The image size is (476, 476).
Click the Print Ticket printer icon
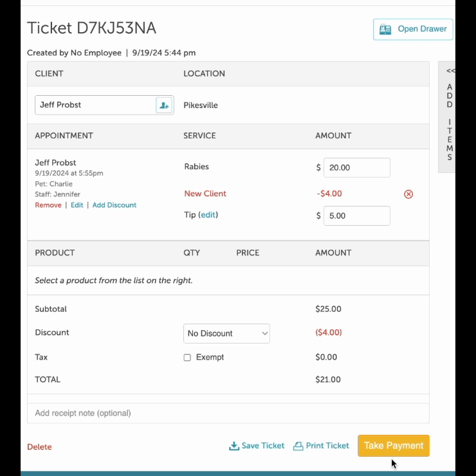click(298, 446)
